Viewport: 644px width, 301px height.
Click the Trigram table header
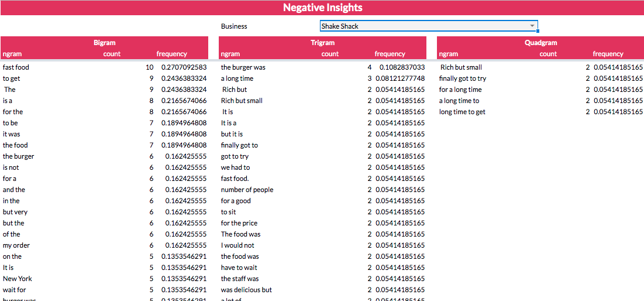tap(322, 42)
